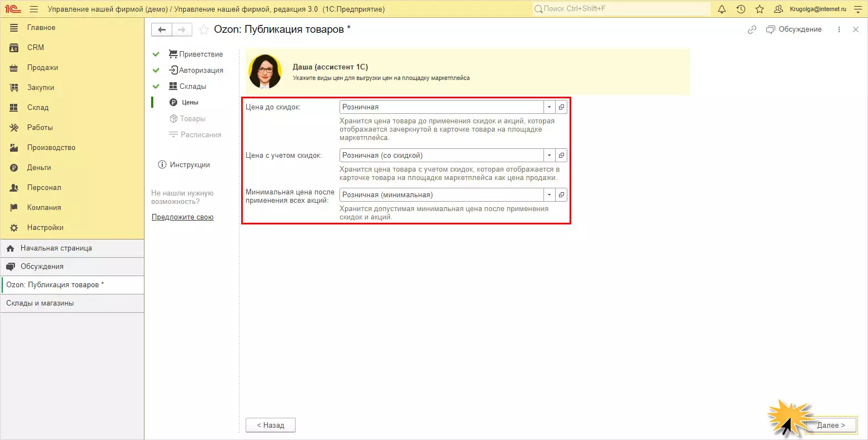Image resolution: width=868 pixels, height=440 pixels.
Task: Open the Розничная (со скидкой) record
Action: [x=561, y=156]
